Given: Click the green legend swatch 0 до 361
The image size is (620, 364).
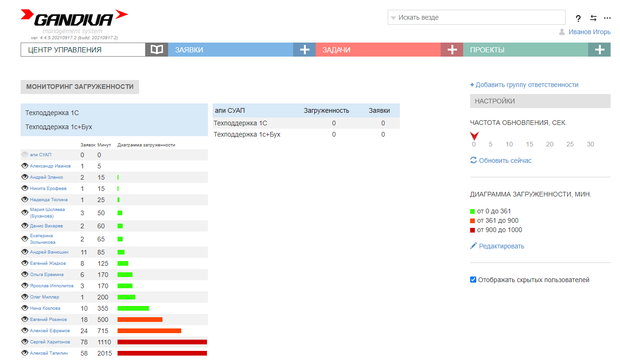Looking at the screenshot, I should tap(472, 211).
